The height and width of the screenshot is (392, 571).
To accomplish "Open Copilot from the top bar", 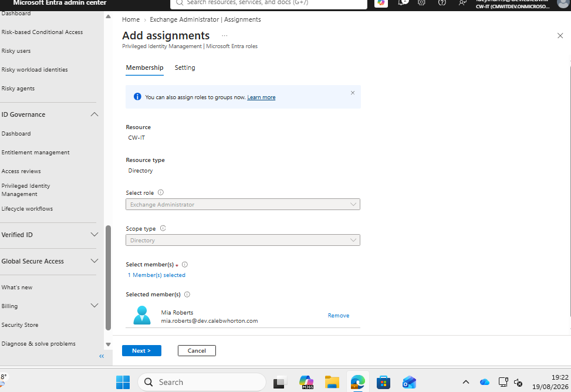I will click(x=381, y=3).
